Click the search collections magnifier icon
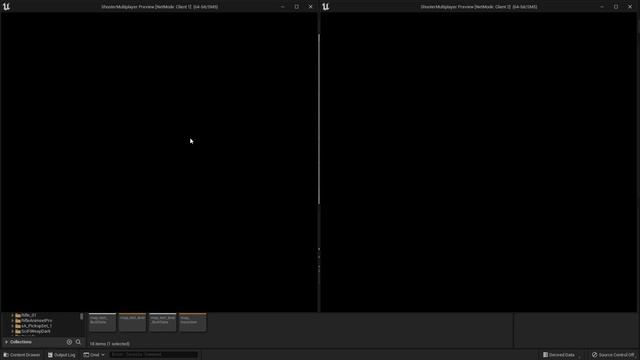This screenshot has height=360, width=640. (78, 342)
